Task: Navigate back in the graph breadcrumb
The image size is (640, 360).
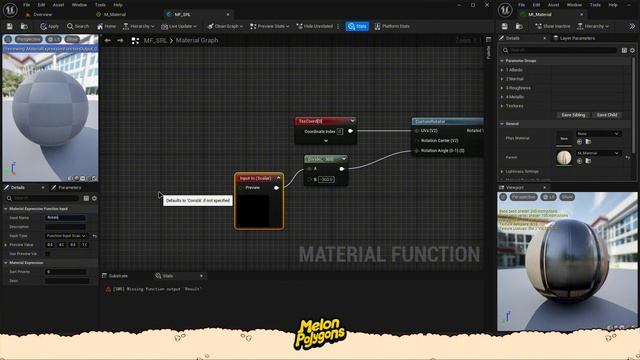Action: [107, 40]
